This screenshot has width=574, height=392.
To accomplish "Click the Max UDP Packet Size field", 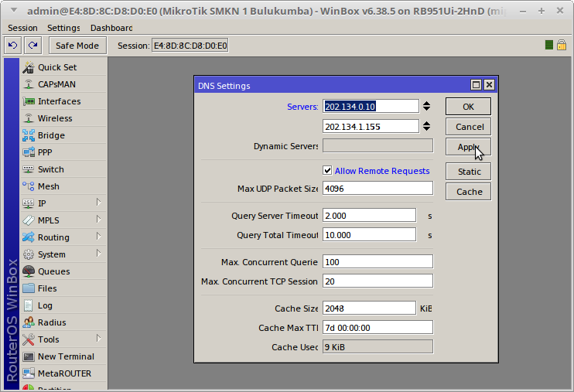I will pos(378,188).
